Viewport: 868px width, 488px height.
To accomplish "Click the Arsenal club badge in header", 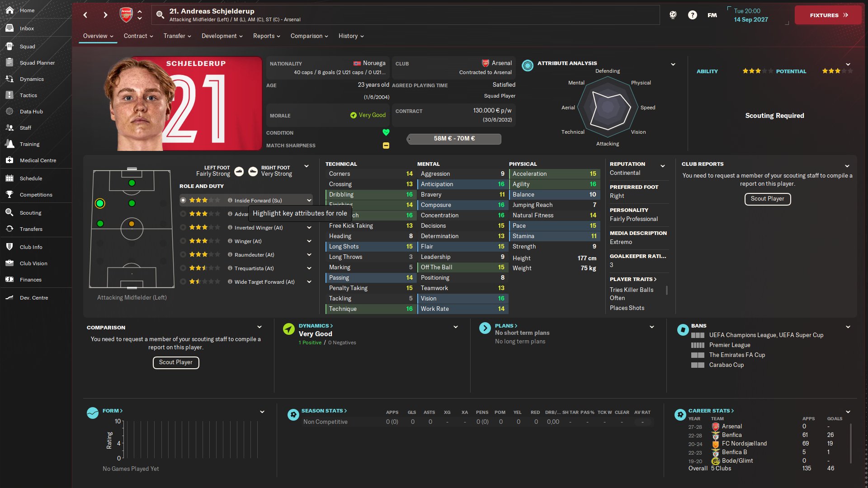I will (126, 15).
